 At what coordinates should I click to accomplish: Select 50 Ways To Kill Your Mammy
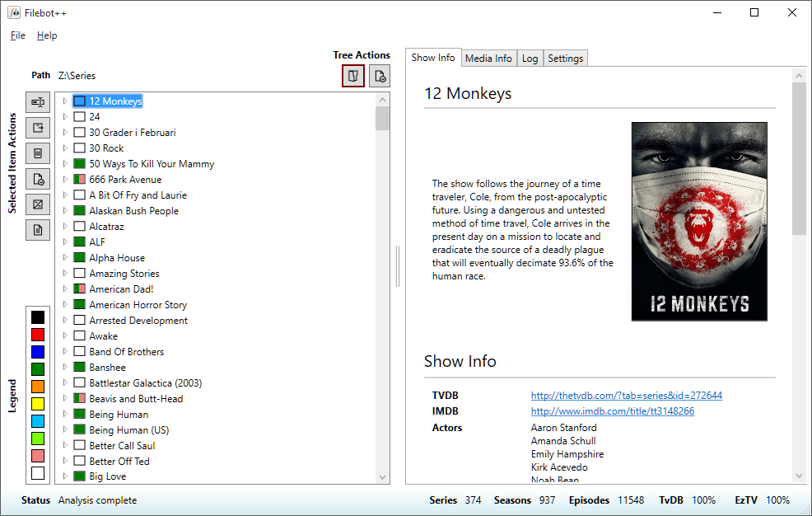pos(152,164)
